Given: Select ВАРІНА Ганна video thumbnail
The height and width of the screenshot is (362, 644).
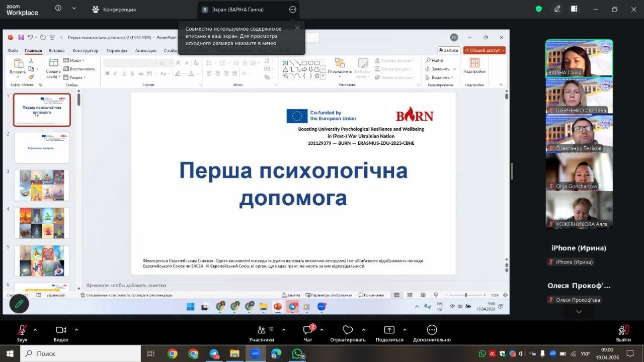Looking at the screenshot, I should coord(579,58).
